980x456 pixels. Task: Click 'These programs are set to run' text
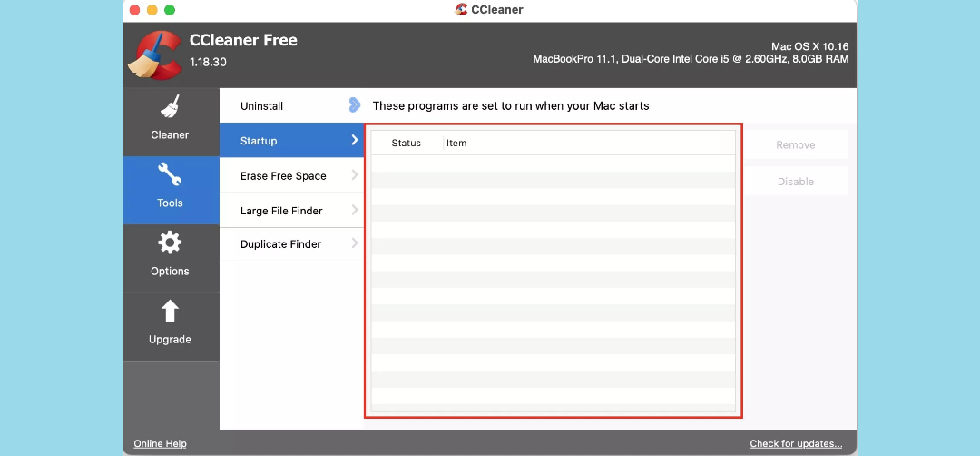point(511,105)
